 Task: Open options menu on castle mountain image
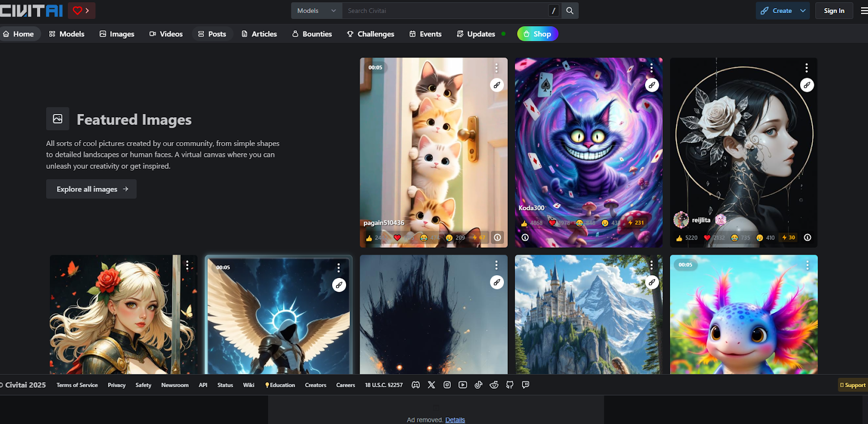coord(652,265)
